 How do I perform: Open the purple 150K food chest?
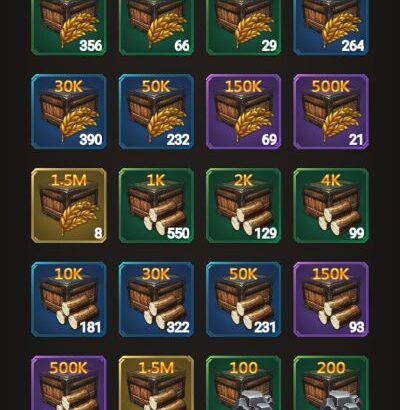(x=244, y=112)
